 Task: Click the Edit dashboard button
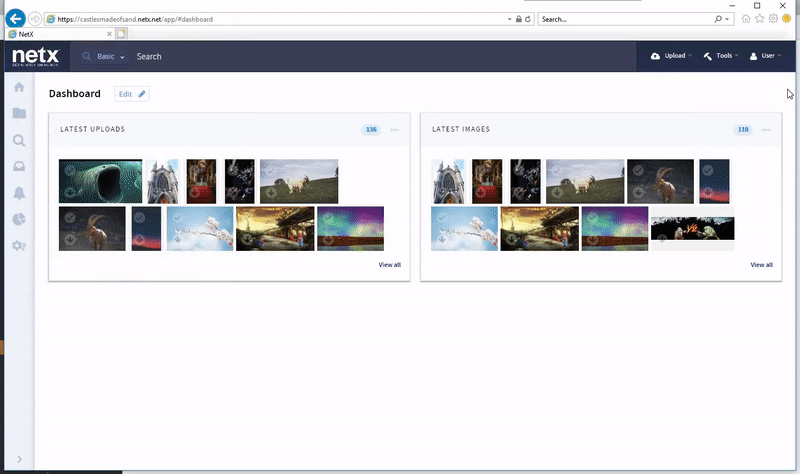pyautogui.click(x=132, y=94)
